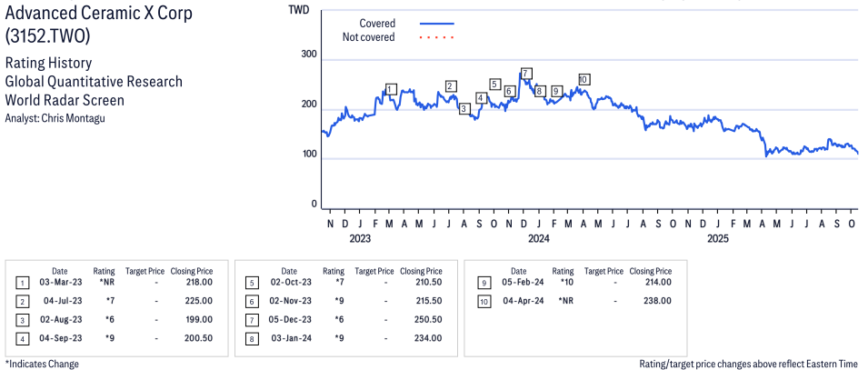The width and height of the screenshot is (868, 370).
Task: Click table index box 4 beside 04-Sep-23
Action: [x=21, y=338]
